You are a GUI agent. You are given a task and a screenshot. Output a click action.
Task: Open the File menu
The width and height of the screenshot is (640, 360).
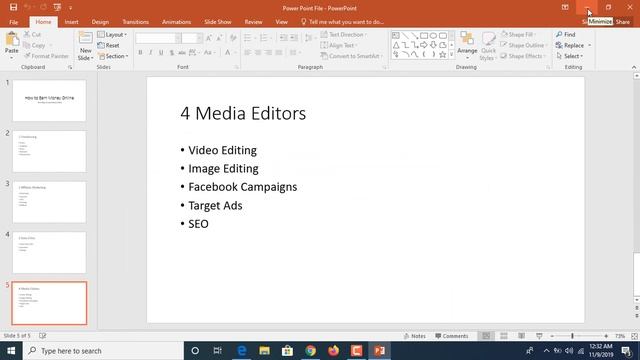coord(13,22)
